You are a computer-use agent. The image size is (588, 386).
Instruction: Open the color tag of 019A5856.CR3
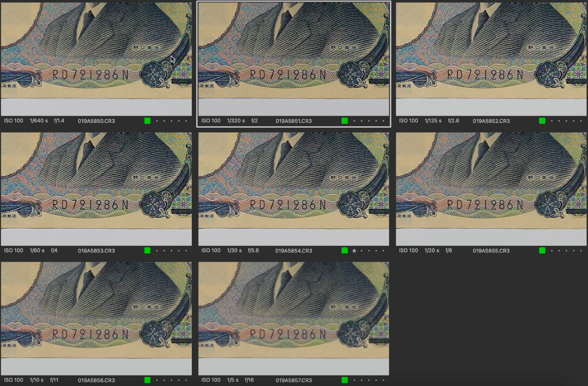[x=147, y=380]
